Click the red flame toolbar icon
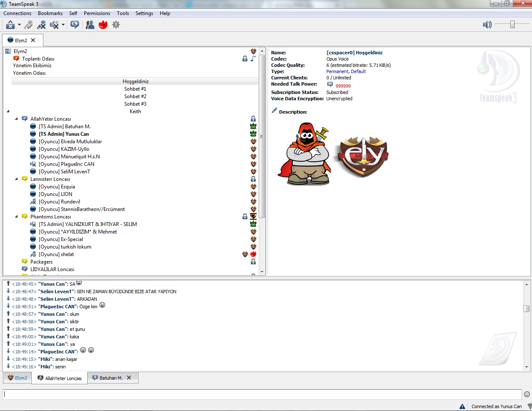This screenshot has height=411, width=532. (103, 25)
